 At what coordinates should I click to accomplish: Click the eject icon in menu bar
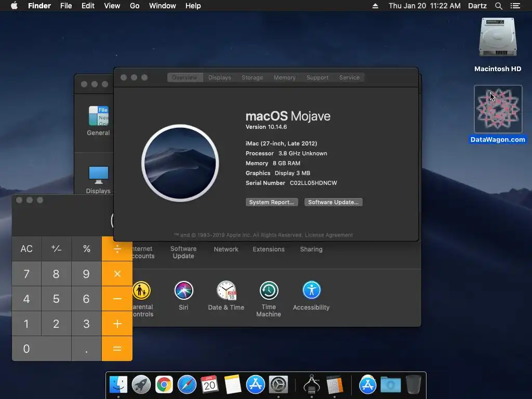tap(375, 6)
